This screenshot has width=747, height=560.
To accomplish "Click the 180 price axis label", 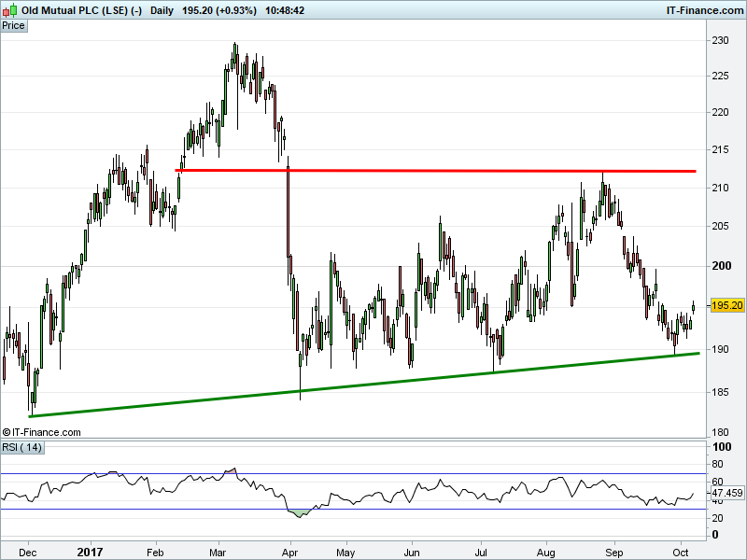I will tap(720, 432).
